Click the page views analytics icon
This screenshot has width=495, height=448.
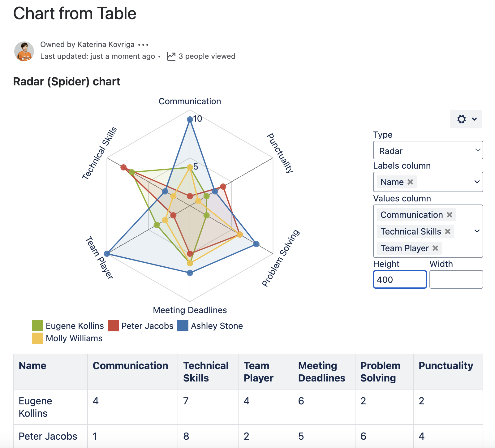[x=171, y=56]
